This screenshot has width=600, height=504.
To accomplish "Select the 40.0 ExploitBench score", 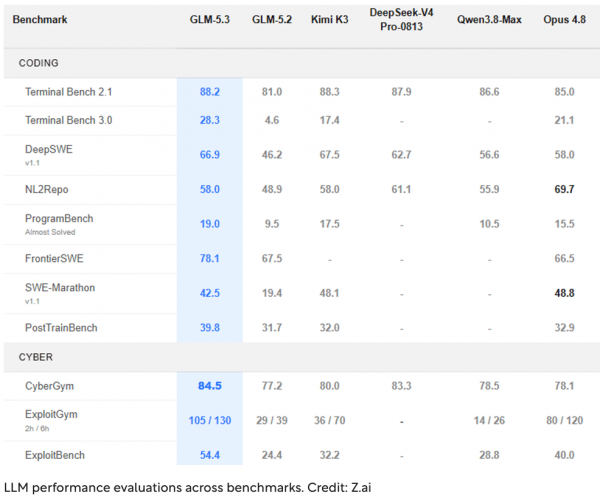I will tap(564, 455).
